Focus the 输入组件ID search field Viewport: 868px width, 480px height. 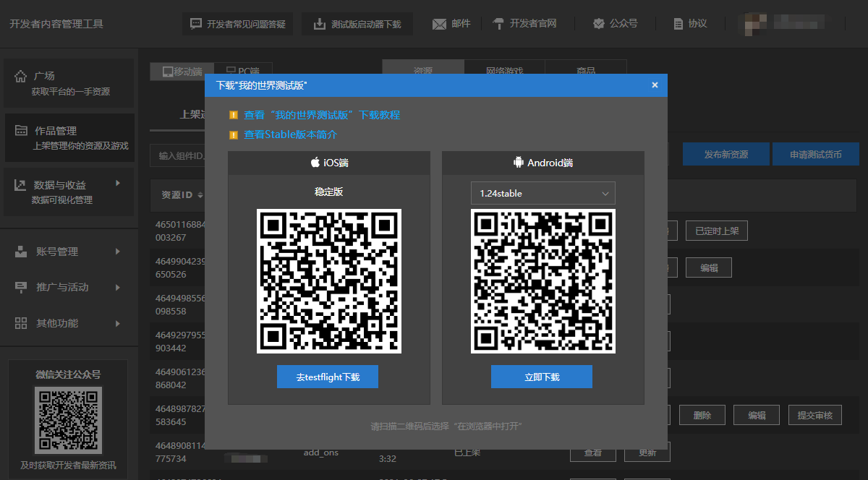179,155
